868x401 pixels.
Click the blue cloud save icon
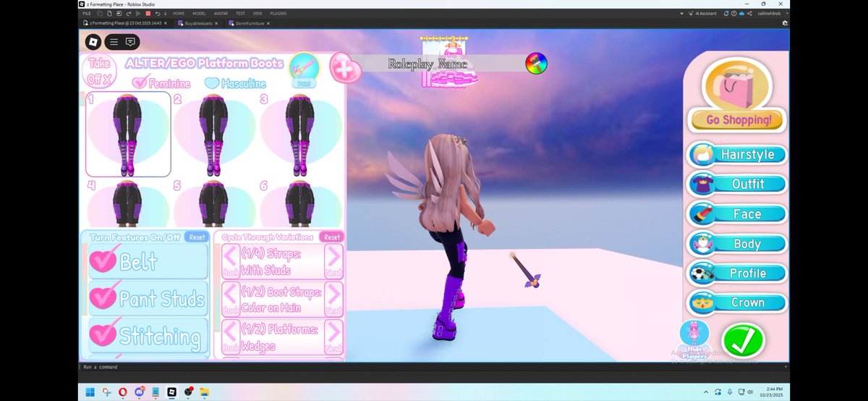coord(741,13)
